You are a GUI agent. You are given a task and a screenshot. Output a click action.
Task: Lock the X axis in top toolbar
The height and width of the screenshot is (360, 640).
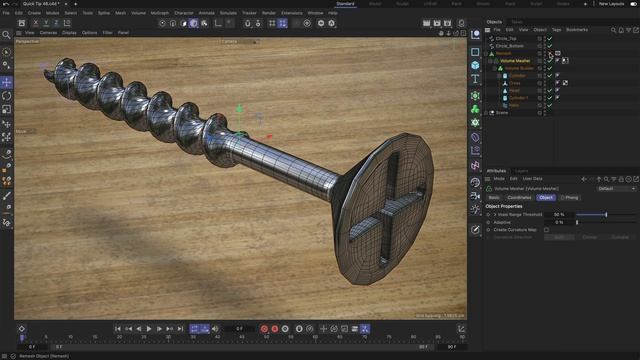click(x=36, y=23)
